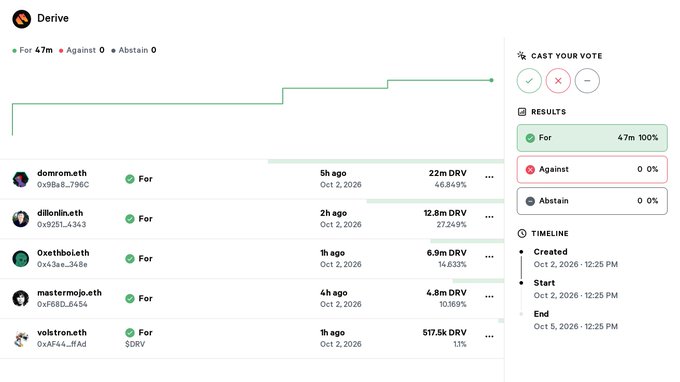Viewport: 680px width, 382px height.
Task: Open the more options menu for mastermojo.eth
Action: (x=489, y=297)
